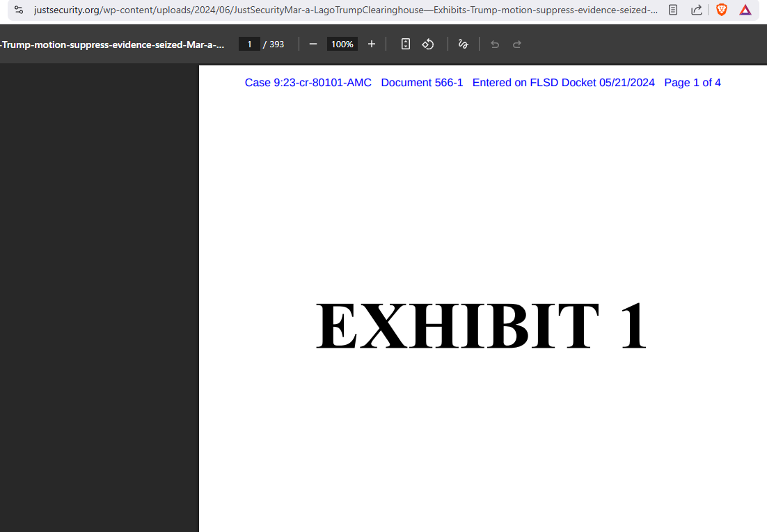Click the PDF page number field
The image size is (767, 532).
pyautogui.click(x=249, y=45)
